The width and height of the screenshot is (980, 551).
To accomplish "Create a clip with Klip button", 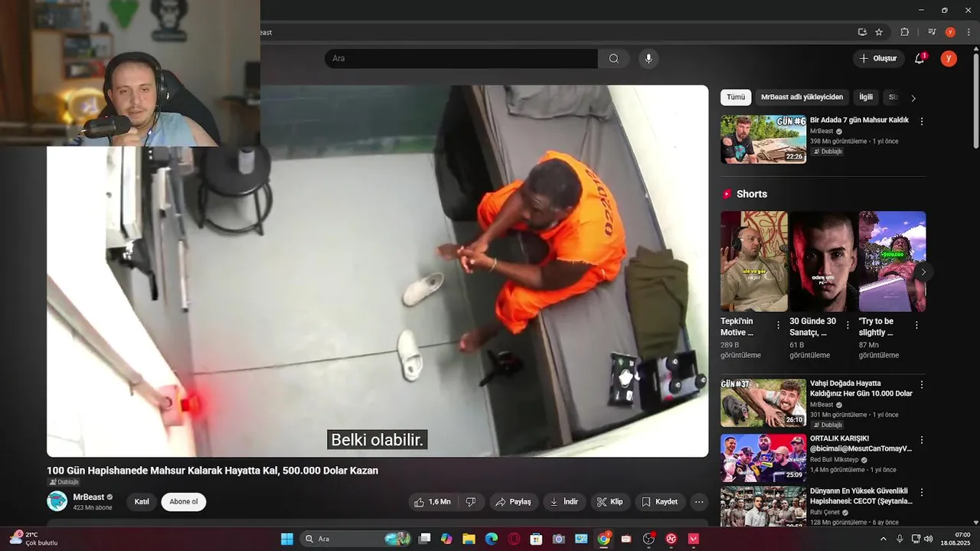I will point(610,502).
